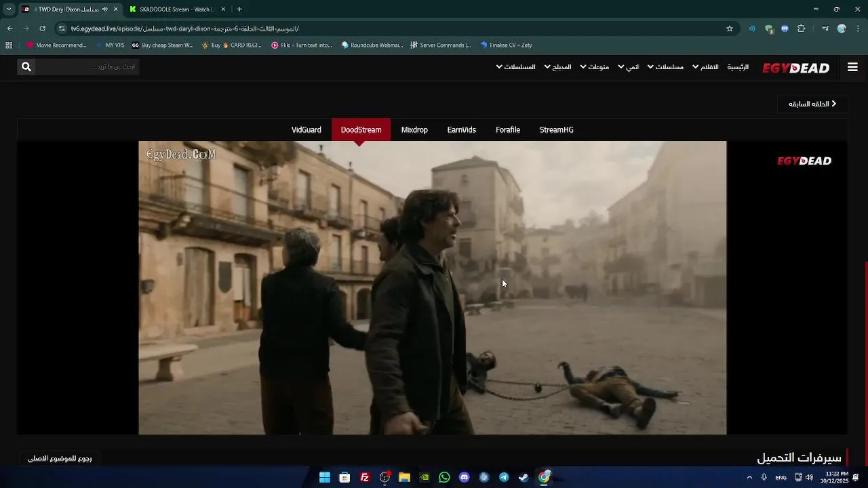
Task: Mute the TWD Daryl Dixon tab audio
Action: (104, 9)
